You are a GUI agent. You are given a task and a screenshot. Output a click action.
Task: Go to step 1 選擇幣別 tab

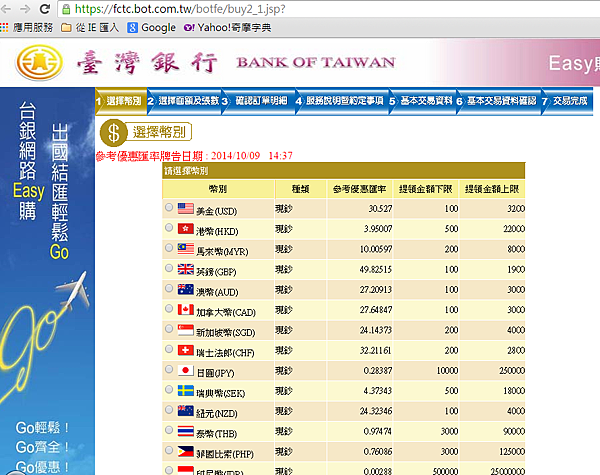pyautogui.click(x=121, y=101)
